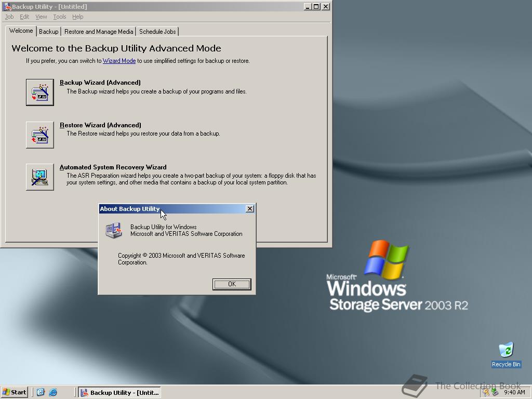The height and width of the screenshot is (399, 532).
Task: Open the Help menu
Action: pos(77,17)
